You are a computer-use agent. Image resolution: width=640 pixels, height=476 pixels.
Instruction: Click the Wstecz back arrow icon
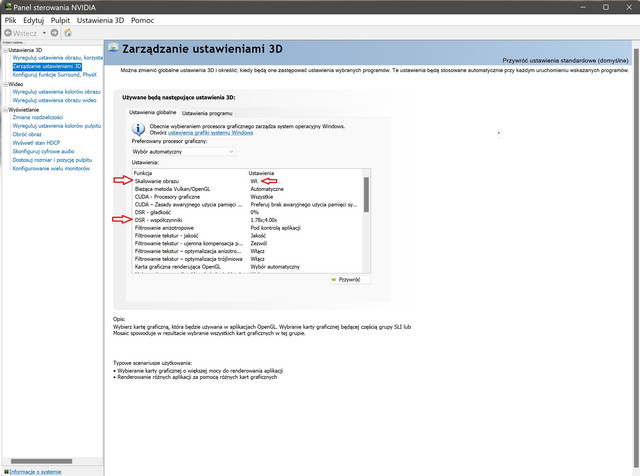click(8, 33)
